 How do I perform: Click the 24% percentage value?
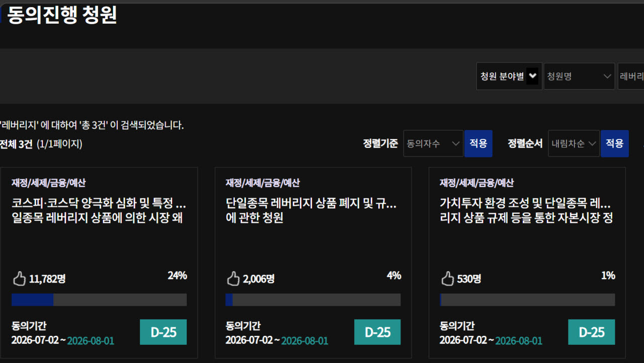[x=177, y=275]
